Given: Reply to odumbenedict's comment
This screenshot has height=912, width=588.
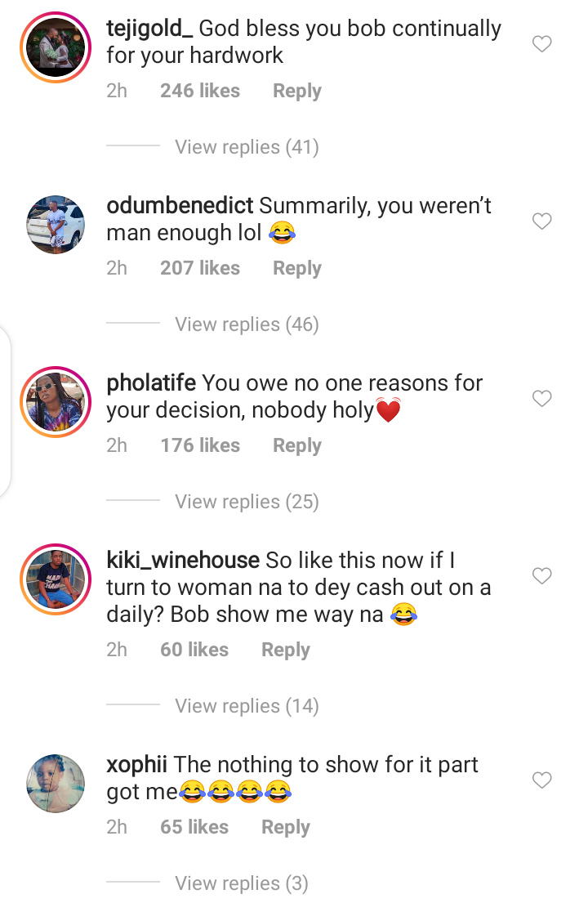Looking at the screenshot, I should [296, 268].
